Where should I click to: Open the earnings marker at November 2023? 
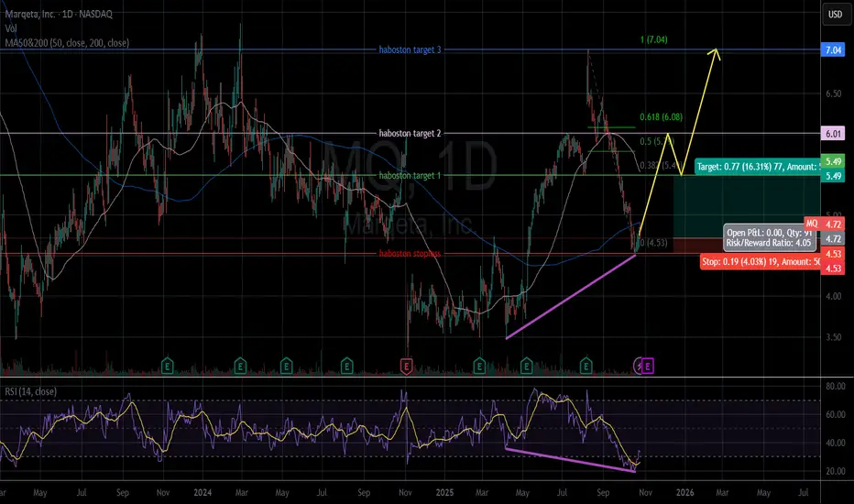click(x=167, y=366)
